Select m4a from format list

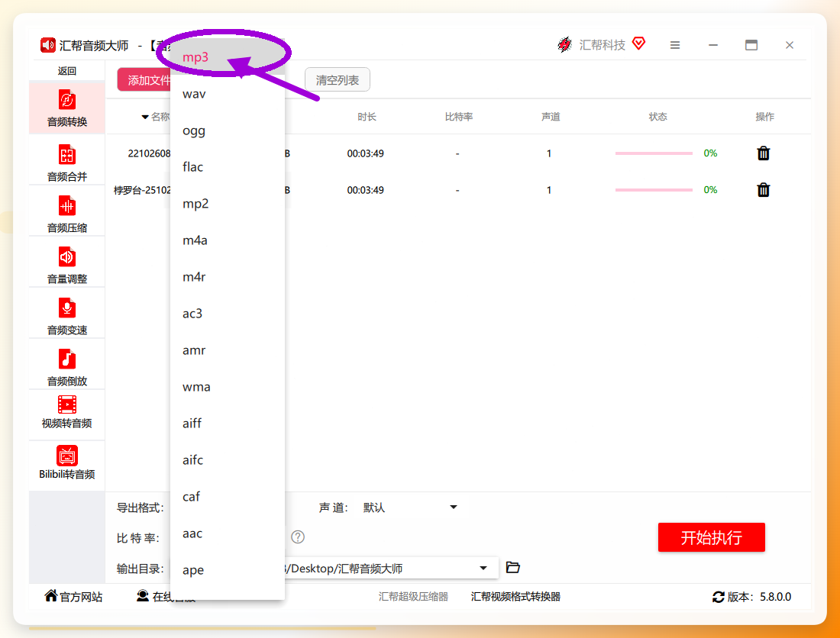pos(227,240)
